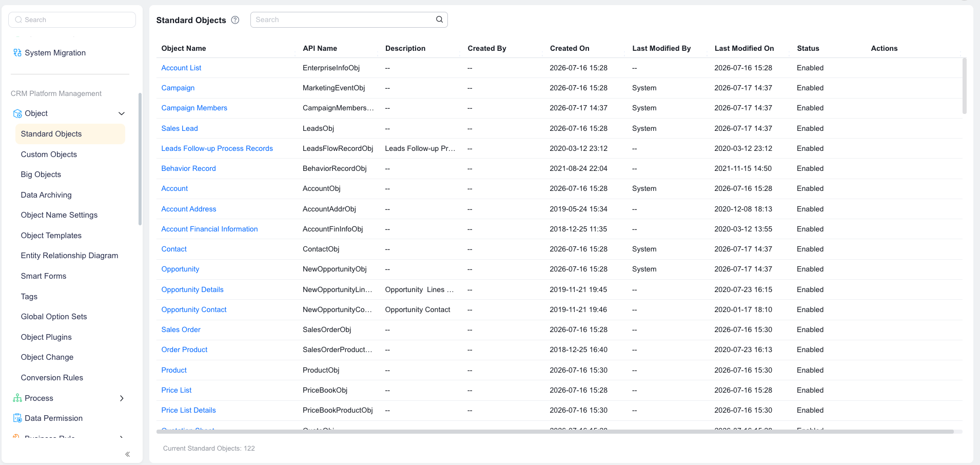Collapse the sidebar with the double-chevron icon
The image size is (980, 465).
(x=127, y=454)
